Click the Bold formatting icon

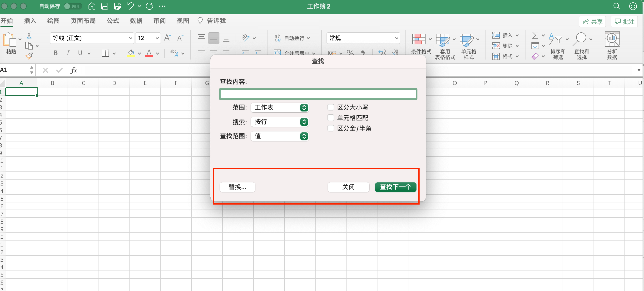(55, 53)
